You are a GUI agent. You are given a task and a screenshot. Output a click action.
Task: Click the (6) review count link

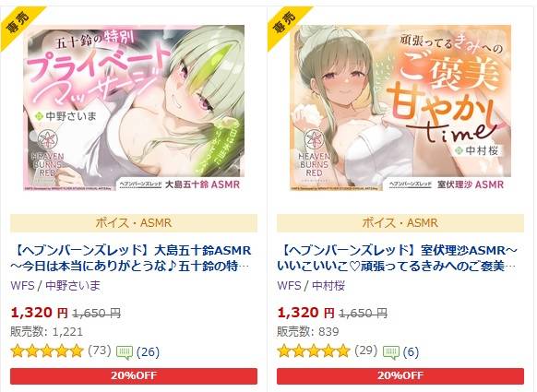(x=411, y=352)
